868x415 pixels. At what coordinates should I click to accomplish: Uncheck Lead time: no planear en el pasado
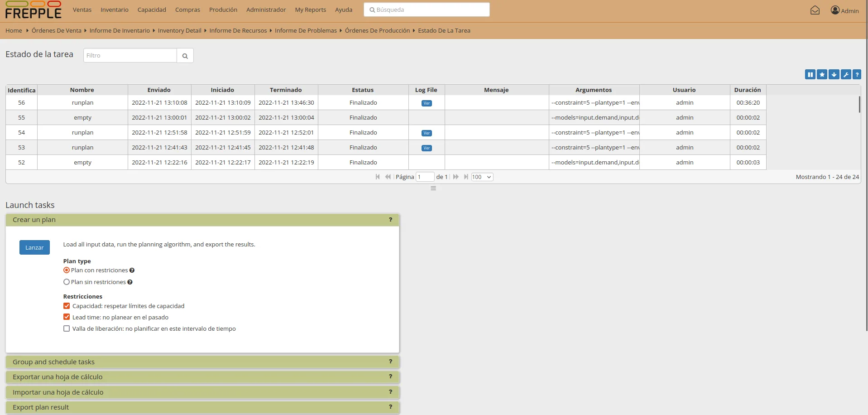tap(67, 318)
